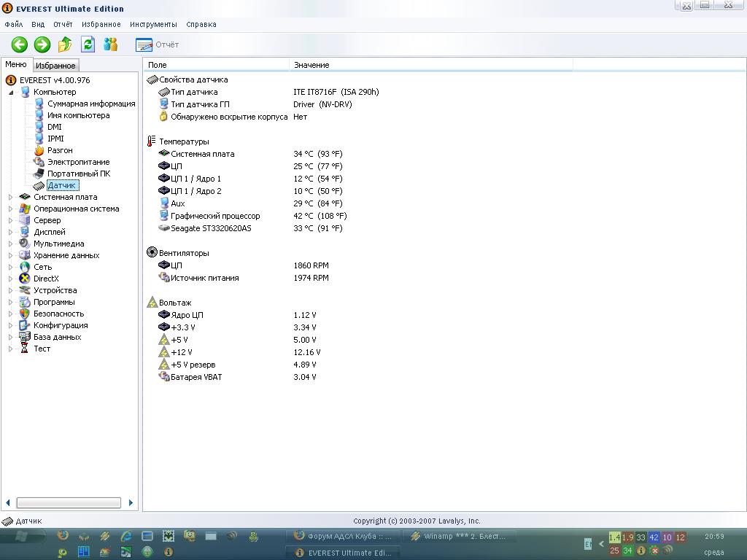Select the Батарея VBAT voltage row
Image resolution: width=747 pixels, height=560 pixels.
click(x=237, y=377)
